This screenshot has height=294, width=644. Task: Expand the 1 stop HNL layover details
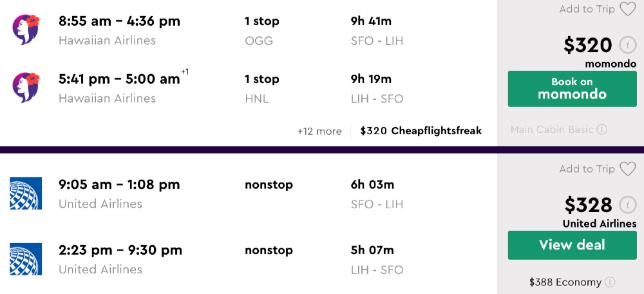pyautogui.click(x=261, y=88)
